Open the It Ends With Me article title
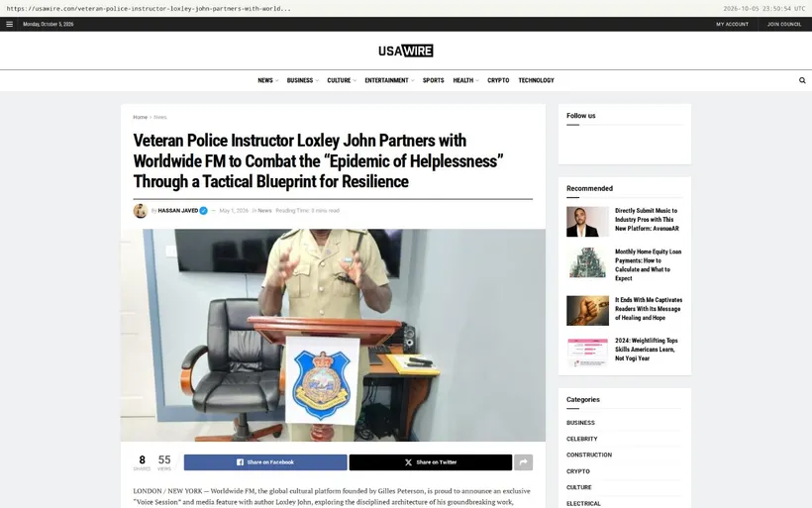 [x=649, y=309]
